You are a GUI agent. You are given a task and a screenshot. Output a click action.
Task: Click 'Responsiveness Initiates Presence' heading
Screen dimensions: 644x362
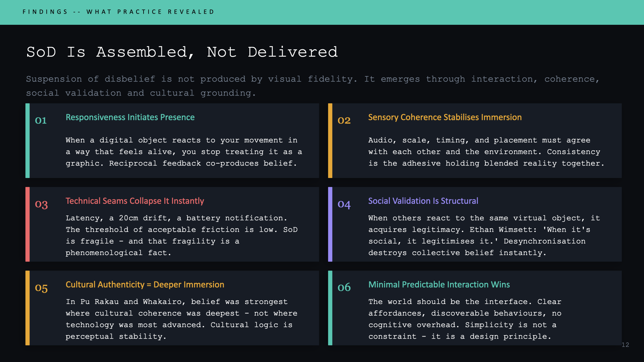[x=130, y=117]
